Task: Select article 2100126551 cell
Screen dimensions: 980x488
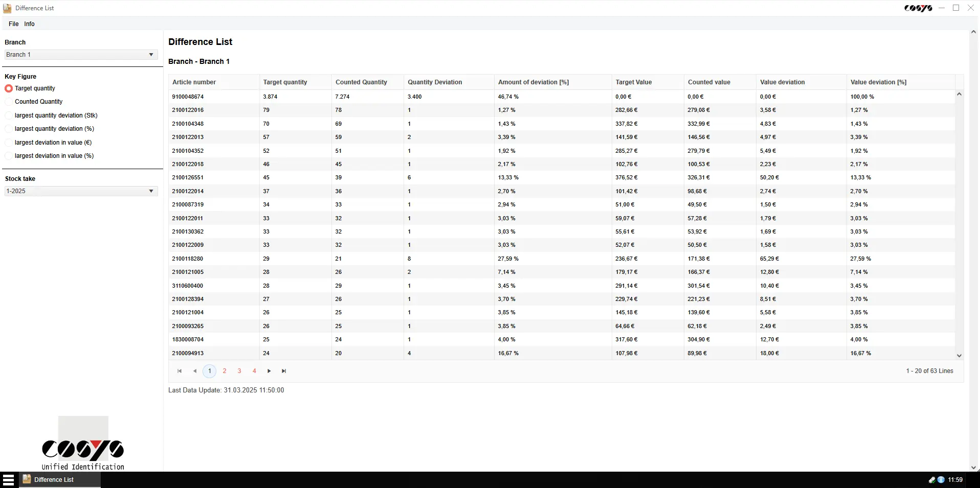Action: coord(214,177)
